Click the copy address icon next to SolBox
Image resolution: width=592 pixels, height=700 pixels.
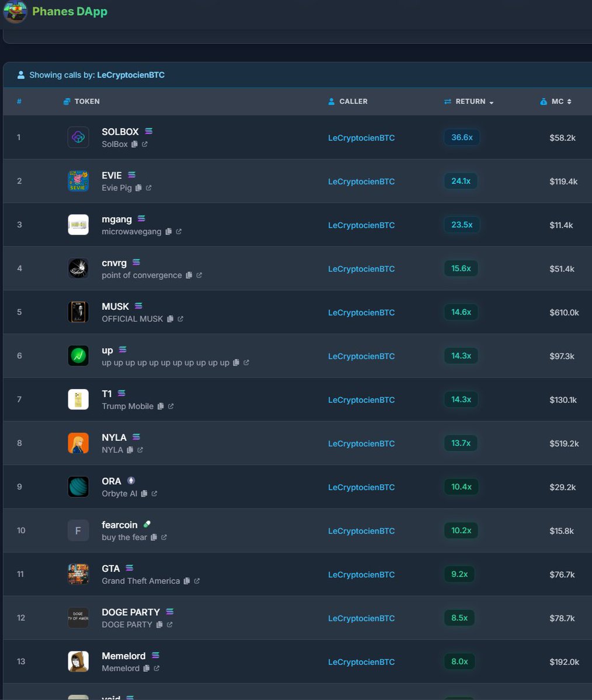pyautogui.click(x=134, y=144)
